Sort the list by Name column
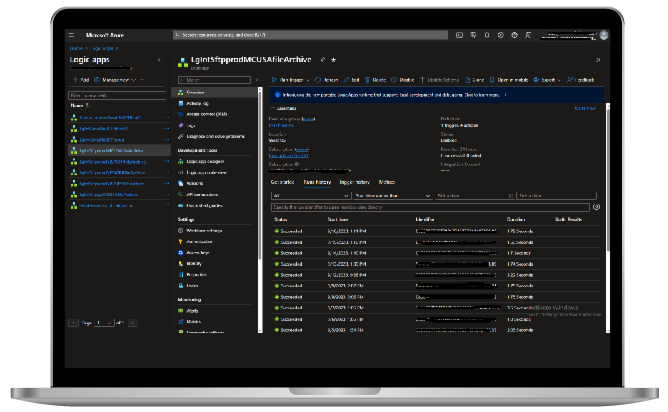The height and width of the screenshot is (412, 668). click(80, 105)
